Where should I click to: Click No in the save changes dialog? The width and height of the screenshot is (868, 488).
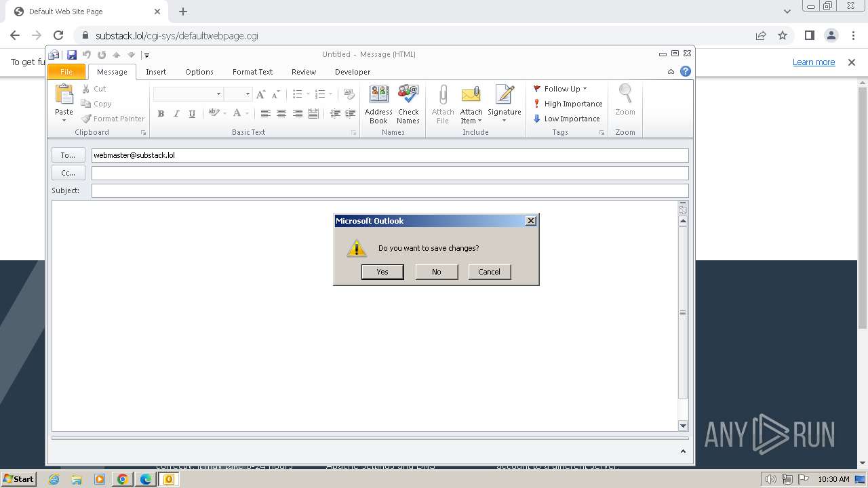(x=436, y=272)
